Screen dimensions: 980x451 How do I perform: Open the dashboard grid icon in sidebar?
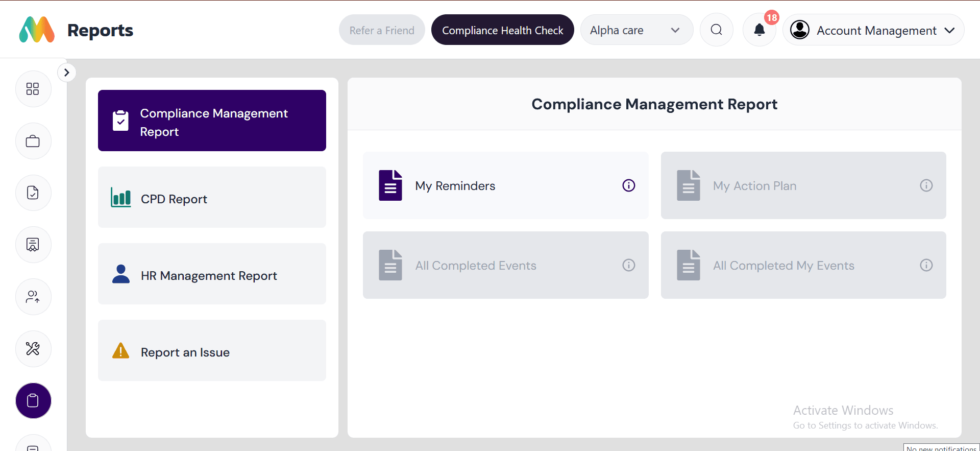tap(33, 89)
